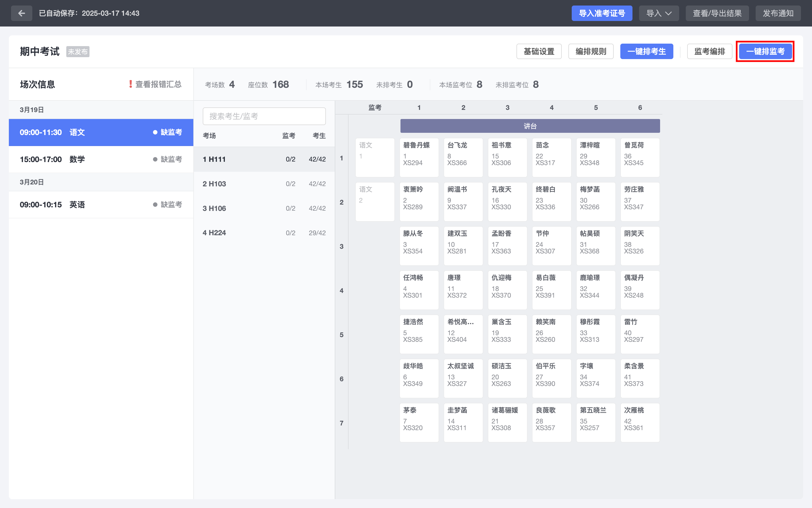This screenshot has height=508, width=812.
Task: Select student seat 衷箫吟 XS289
Action: tap(419, 202)
